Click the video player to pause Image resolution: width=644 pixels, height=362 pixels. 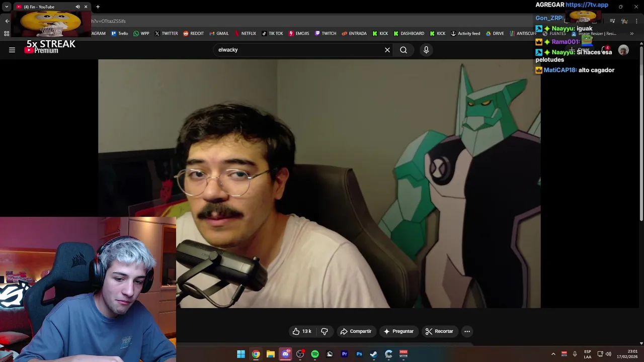(x=319, y=184)
